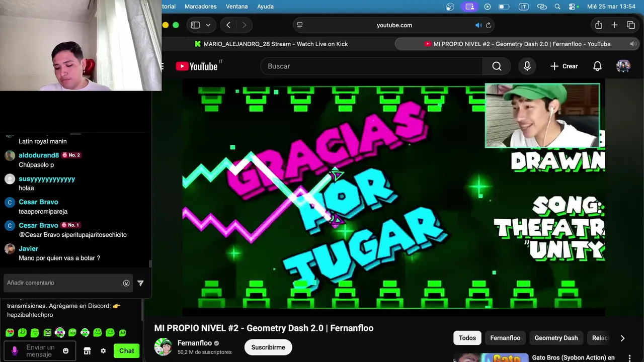The image size is (644, 362).
Task: Select the Fernanfloo filter chip
Action: [505, 338]
